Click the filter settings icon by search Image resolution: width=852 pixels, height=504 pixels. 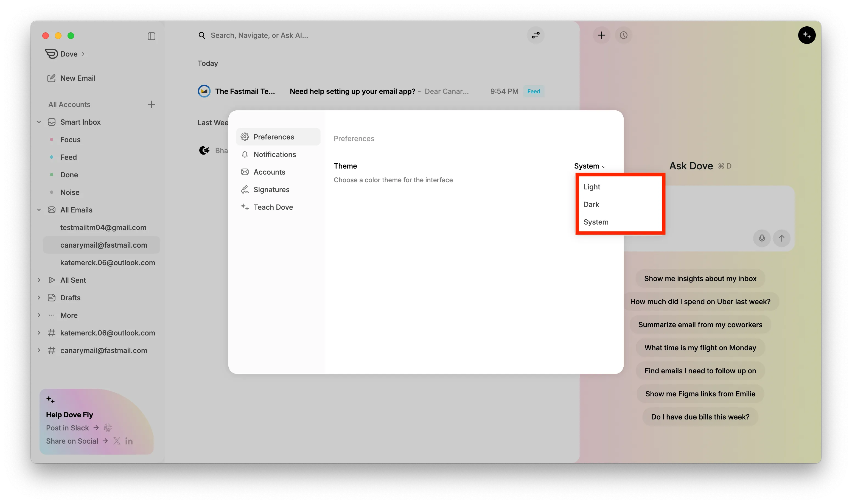[x=536, y=35]
